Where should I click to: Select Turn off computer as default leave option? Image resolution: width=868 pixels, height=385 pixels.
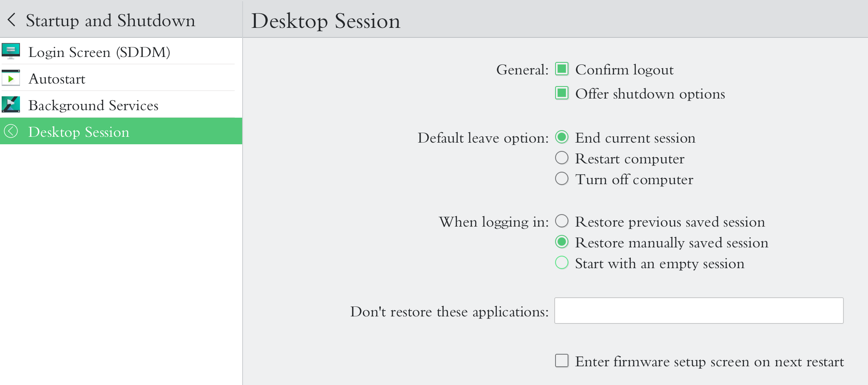(562, 179)
